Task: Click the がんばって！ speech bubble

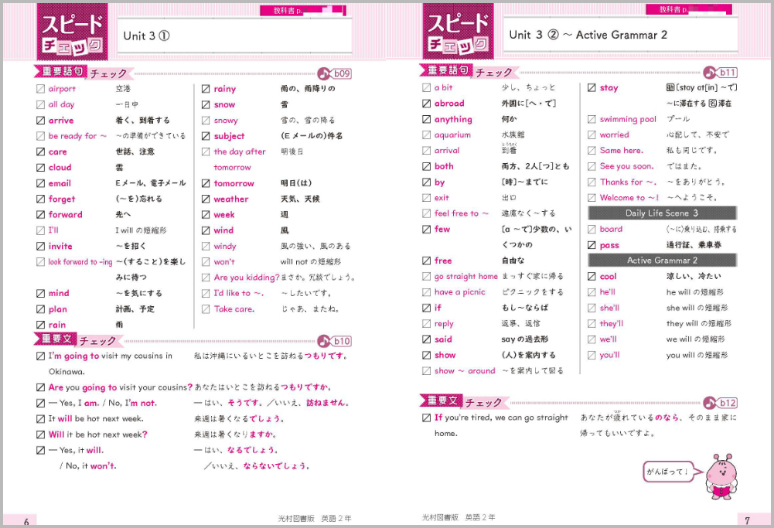Action: point(672,472)
